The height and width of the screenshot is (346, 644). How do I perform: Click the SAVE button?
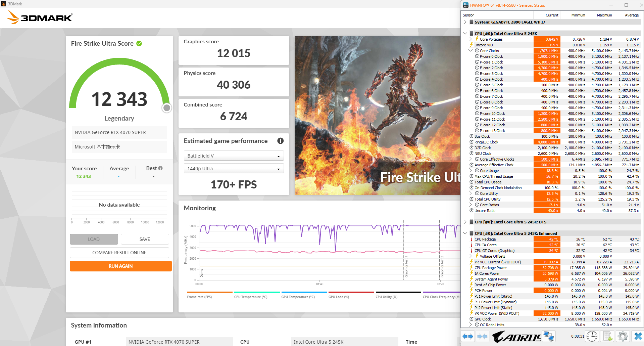(145, 239)
